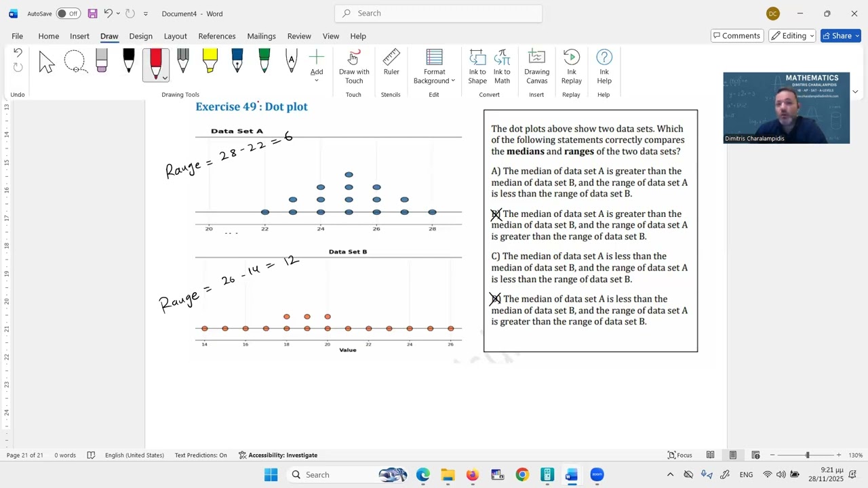Expand the red pen options arrow
This screenshot has height=488, width=868.
tap(165, 78)
